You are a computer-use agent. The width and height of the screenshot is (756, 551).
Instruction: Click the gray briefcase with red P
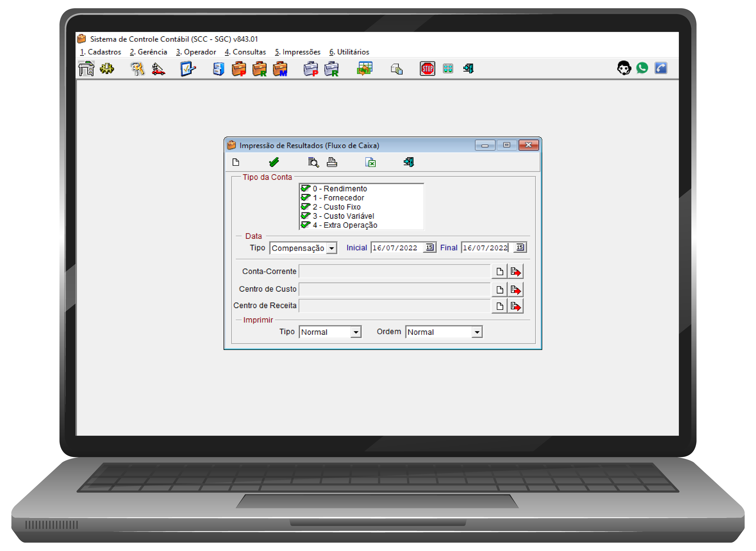pos(311,69)
